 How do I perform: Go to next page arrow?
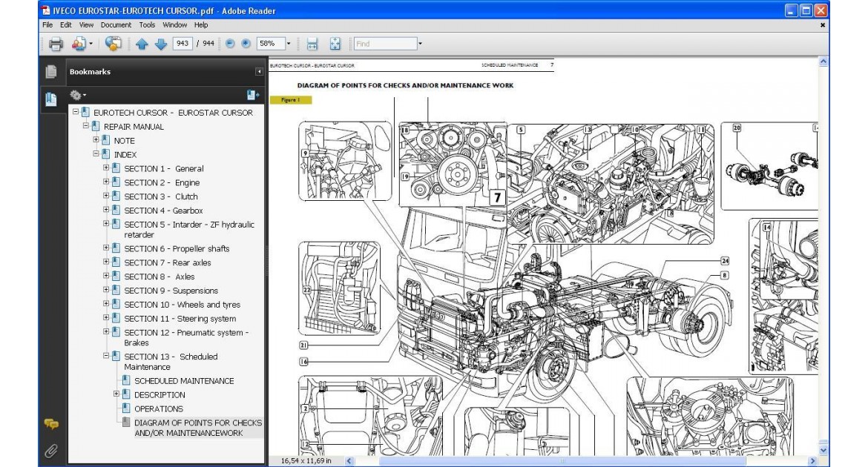[x=161, y=44]
